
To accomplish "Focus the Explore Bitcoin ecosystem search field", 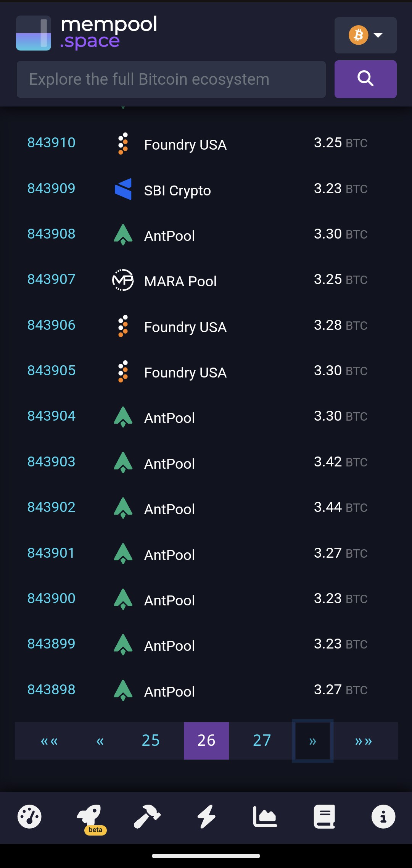I will click(x=171, y=79).
